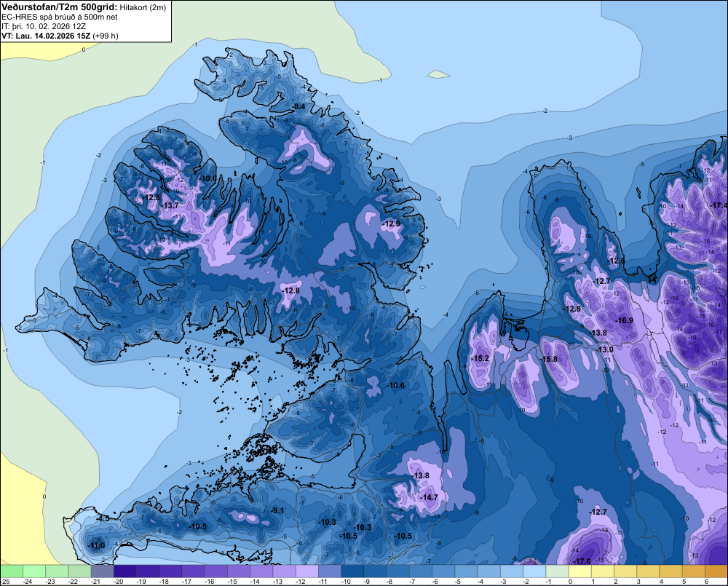This screenshot has height=586, width=728.
Task: Click the pale yellow legend swatch above 0
Action: [x=580, y=571]
